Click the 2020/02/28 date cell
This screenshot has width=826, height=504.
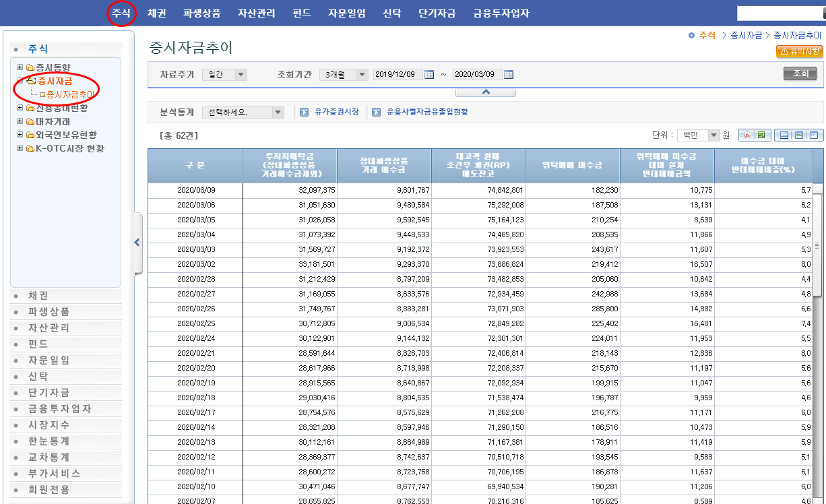[x=195, y=279]
